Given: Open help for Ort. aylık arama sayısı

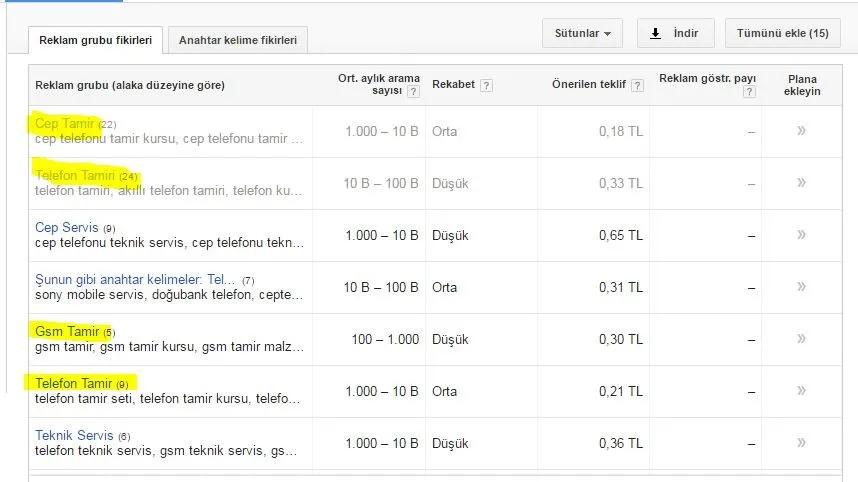Looking at the screenshot, I should 414,91.
